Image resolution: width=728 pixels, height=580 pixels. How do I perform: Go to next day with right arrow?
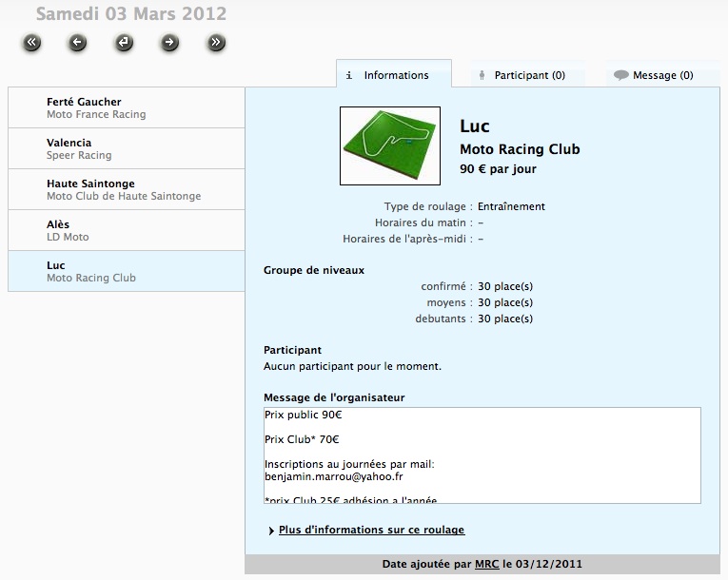pyautogui.click(x=170, y=42)
